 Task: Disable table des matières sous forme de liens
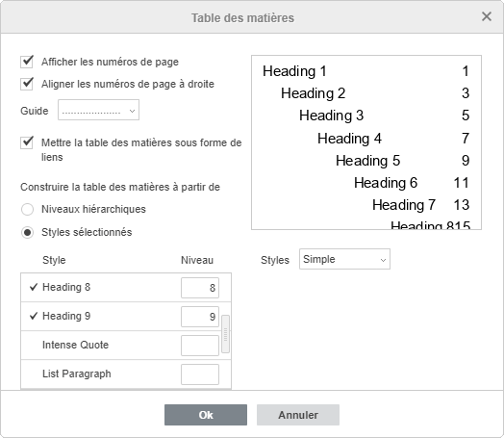point(27,142)
